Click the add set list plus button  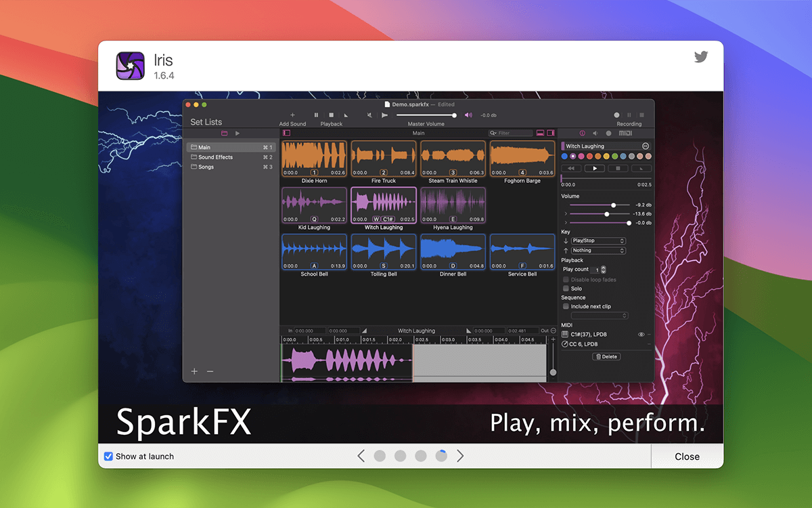194,371
